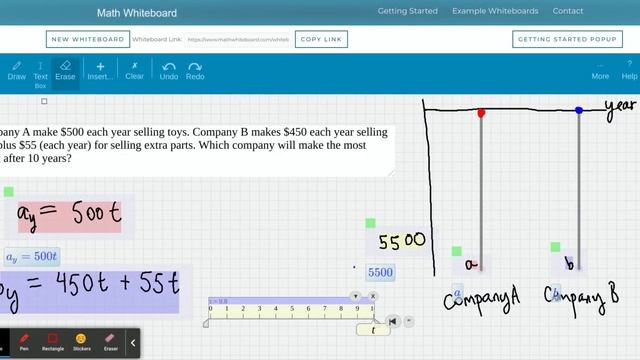
Task: Select the Text Box tool
Action: 40,75
